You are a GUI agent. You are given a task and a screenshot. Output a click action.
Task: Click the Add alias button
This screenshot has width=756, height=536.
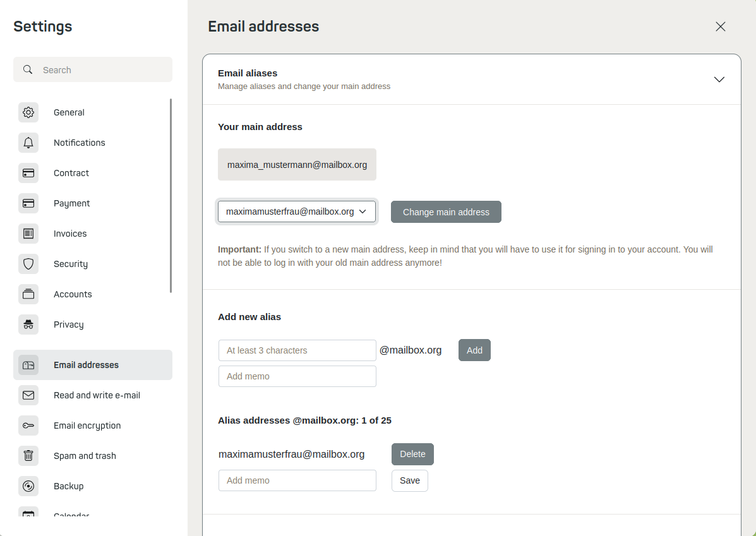click(474, 350)
